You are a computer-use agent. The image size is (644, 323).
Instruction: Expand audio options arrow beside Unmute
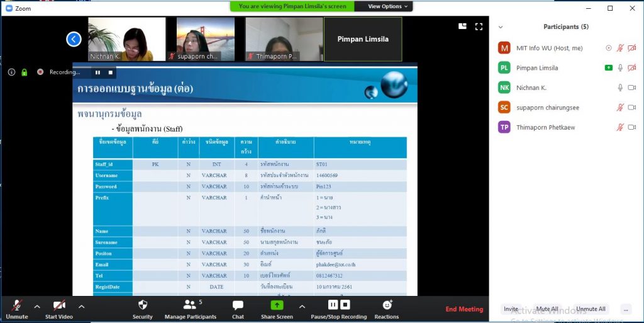(37, 307)
